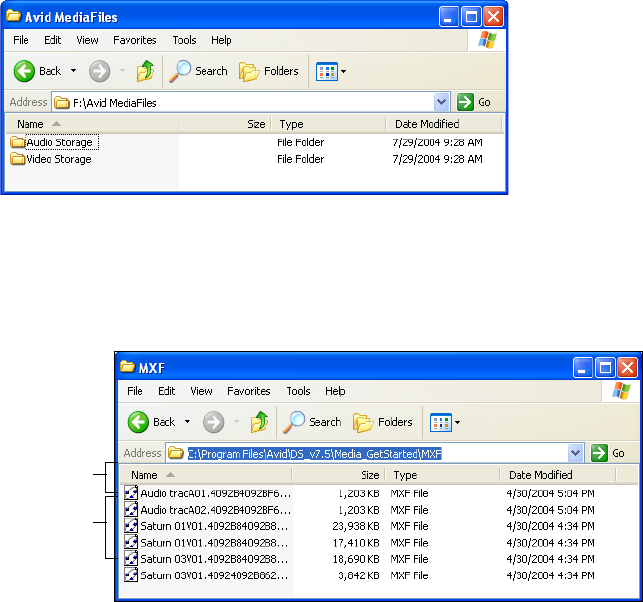Toggle Folders pane in Avid MediaFiles window

click(269, 71)
